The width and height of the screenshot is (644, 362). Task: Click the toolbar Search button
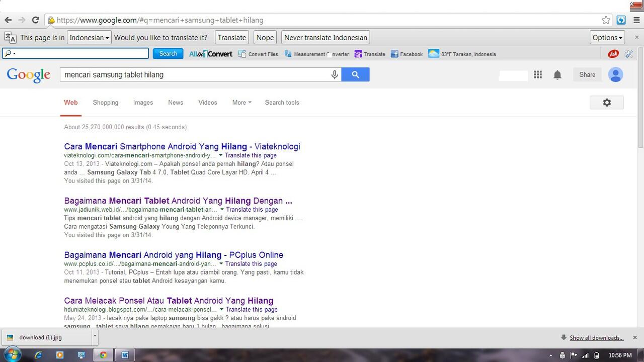coord(168,54)
